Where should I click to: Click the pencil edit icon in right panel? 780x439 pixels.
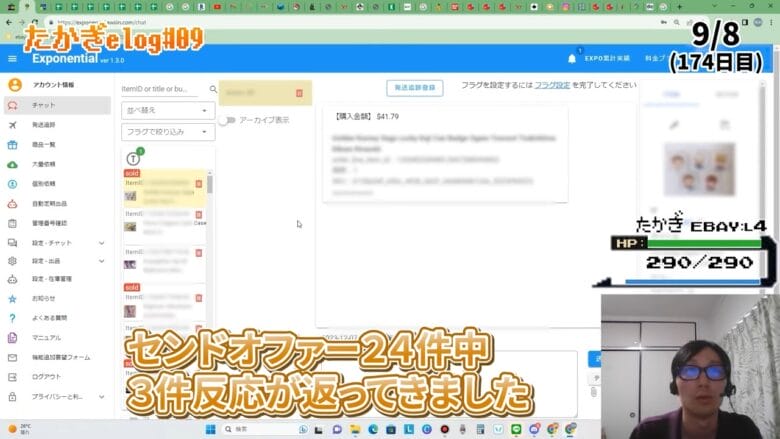coord(674,125)
